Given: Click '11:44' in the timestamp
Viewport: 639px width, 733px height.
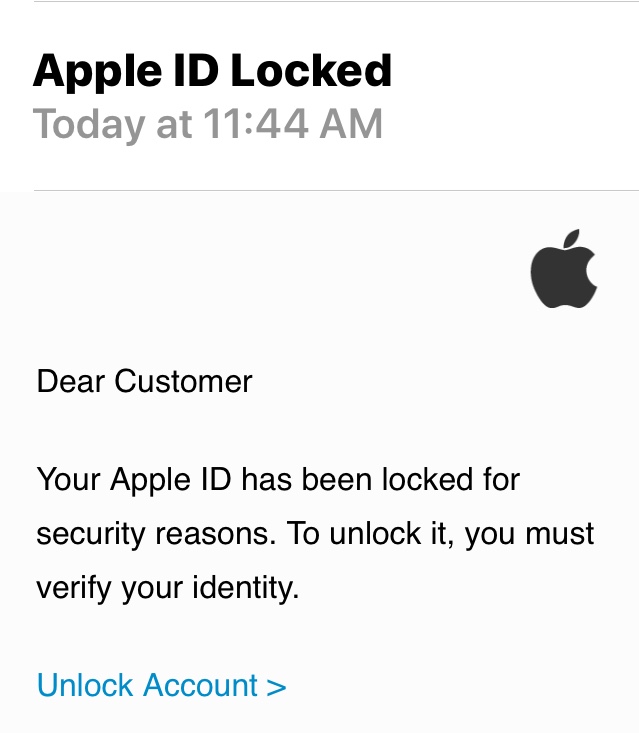Looking at the screenshot, I should (256, 123).
